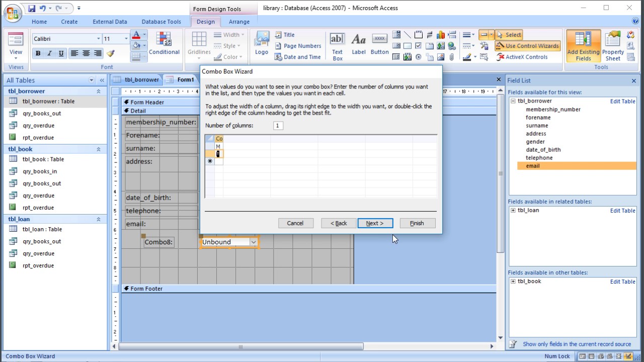Click the Format Painter brush icon
644x362 pixels.
tap(111, 53)
